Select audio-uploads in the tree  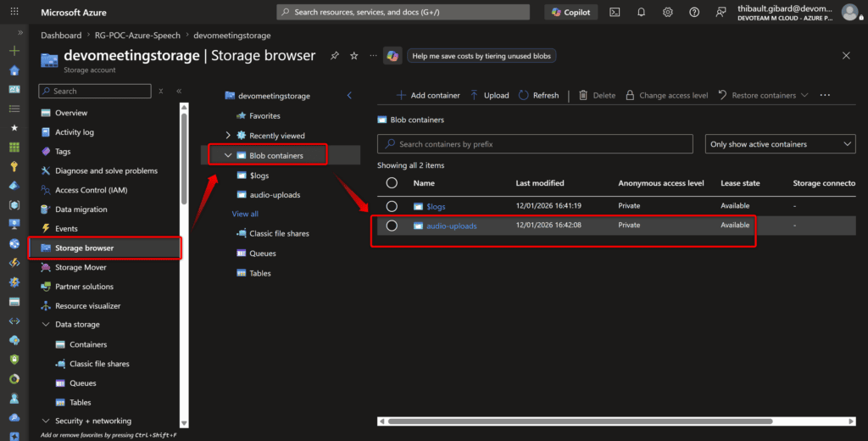[x=275, y=195]
